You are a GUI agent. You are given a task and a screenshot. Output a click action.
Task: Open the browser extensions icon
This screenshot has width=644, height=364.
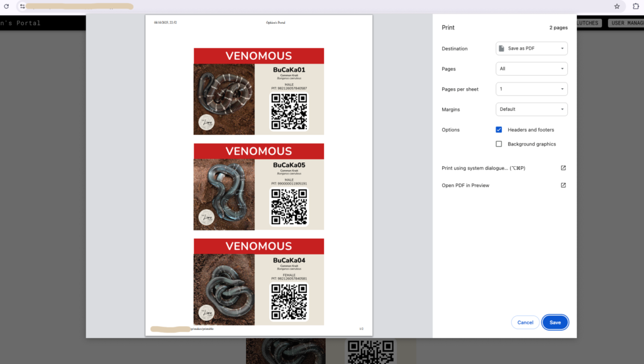click(x=635, y=6)
